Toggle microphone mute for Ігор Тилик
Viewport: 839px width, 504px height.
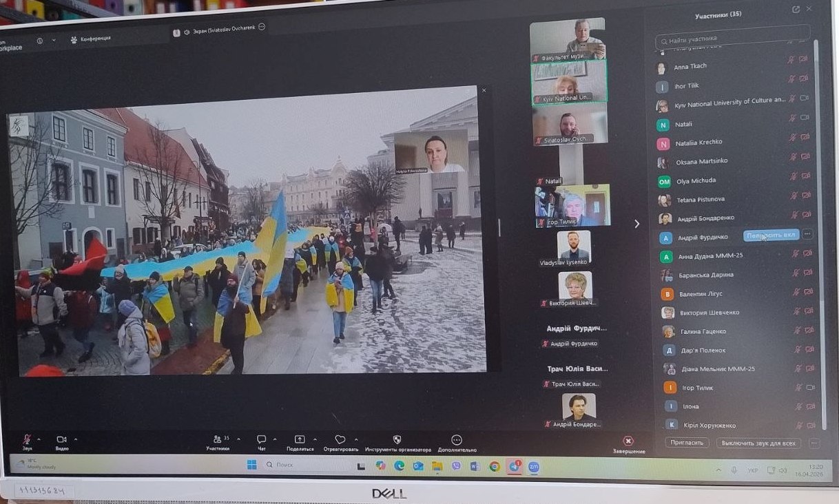(x=798, y=388)
